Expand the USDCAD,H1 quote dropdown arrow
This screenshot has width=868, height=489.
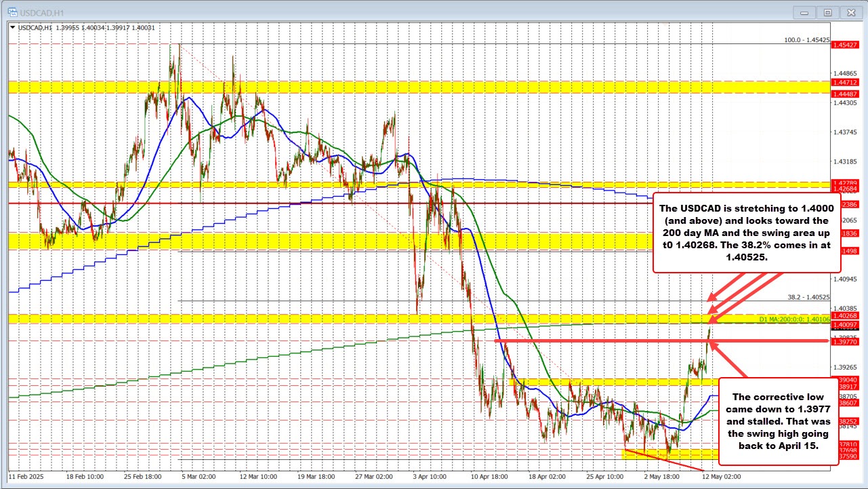point(14,28)
